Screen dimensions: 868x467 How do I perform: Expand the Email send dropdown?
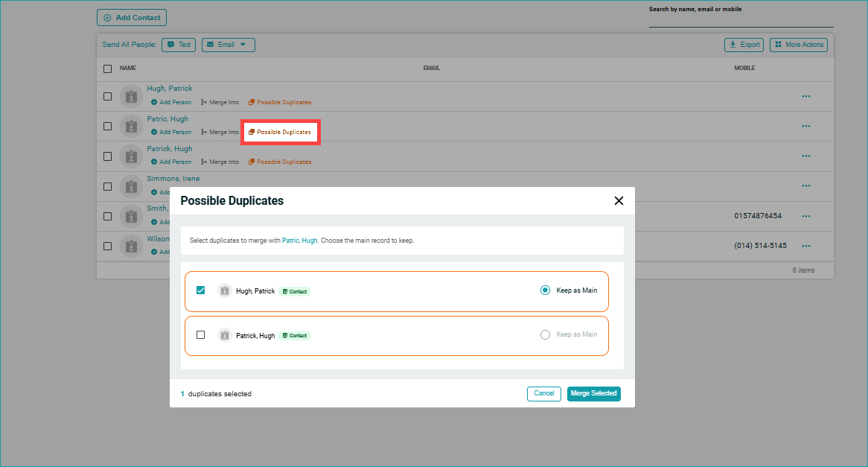point(229,45)
